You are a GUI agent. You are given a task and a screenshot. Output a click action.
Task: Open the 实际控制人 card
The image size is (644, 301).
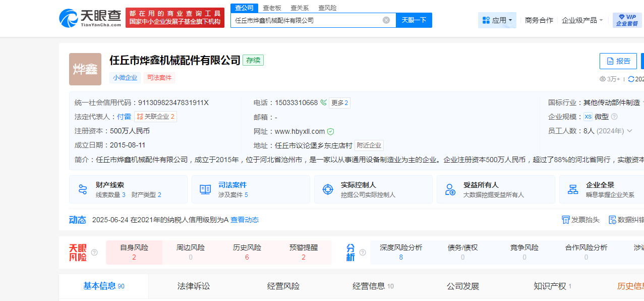[373, 189]
